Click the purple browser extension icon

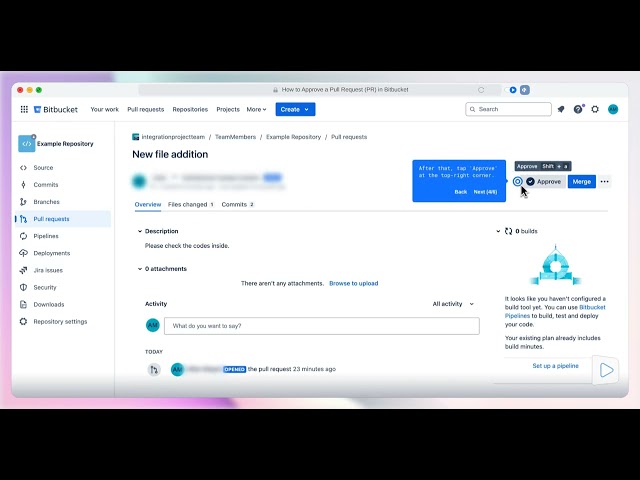click(x=525, y=90)
